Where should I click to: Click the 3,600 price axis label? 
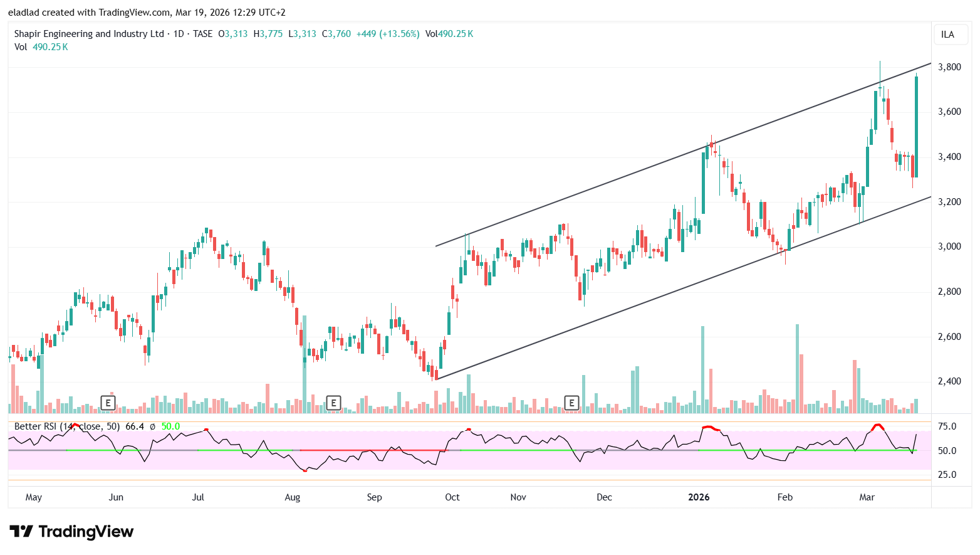click(x=949, y=112)
